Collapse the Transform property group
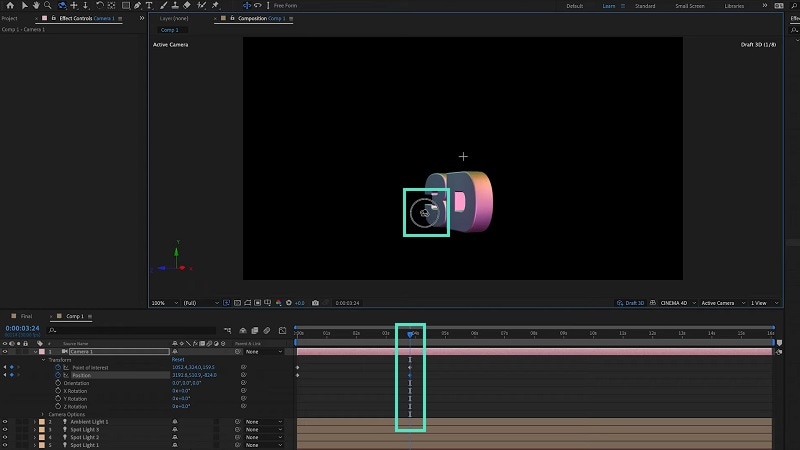This screenshot has height=450, width=800. click(43, 360)
